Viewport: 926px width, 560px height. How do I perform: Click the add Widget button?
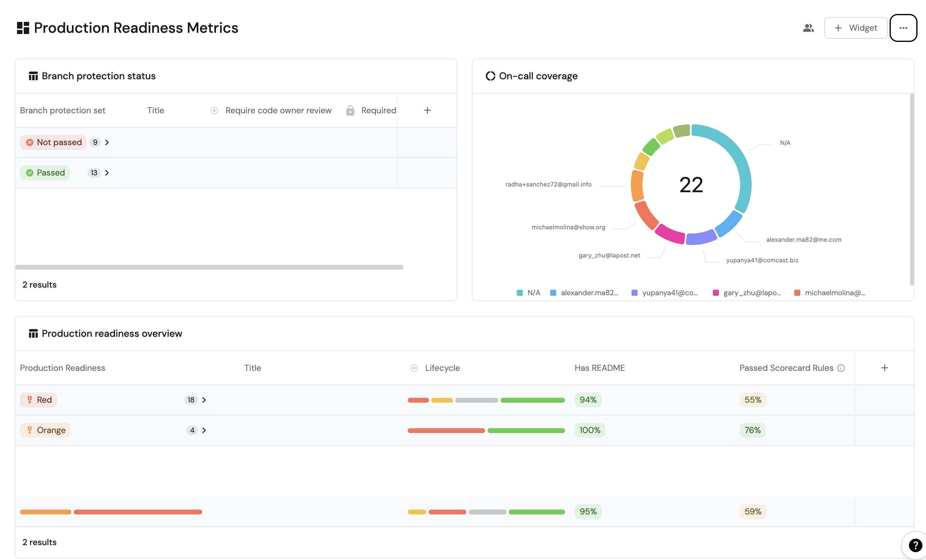tap(855, 28)
